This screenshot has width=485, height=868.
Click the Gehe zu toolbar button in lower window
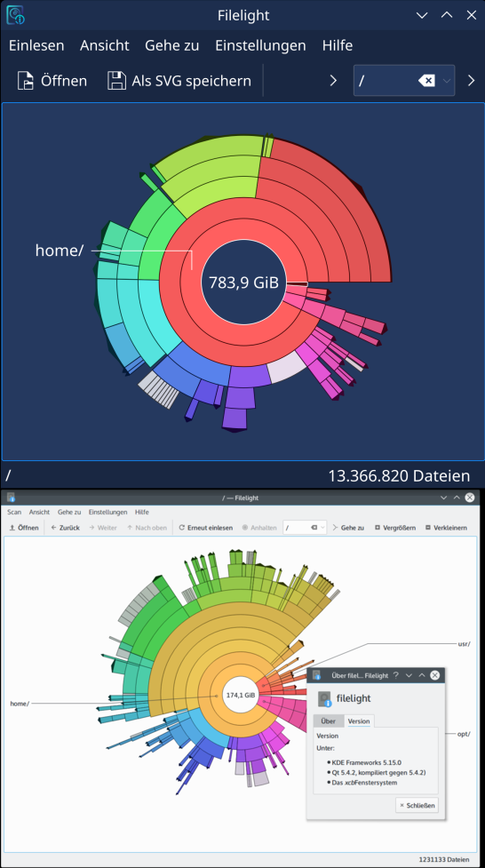(x=347, y=528)
